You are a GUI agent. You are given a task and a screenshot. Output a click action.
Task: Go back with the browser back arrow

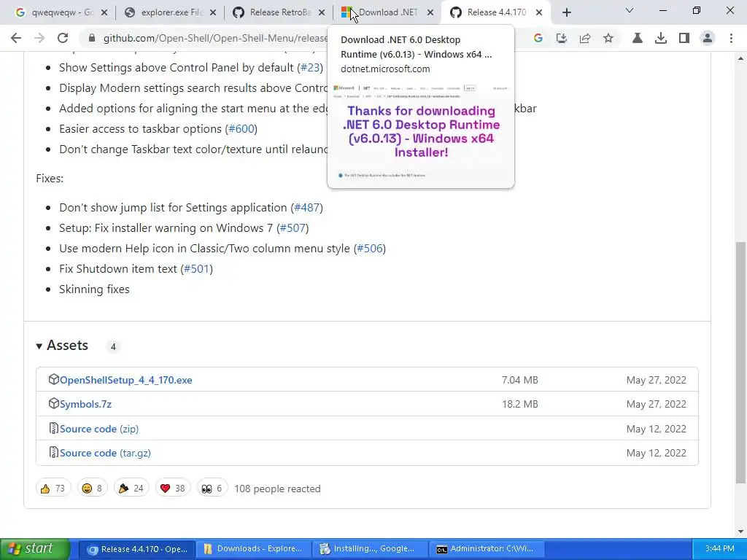coord(16,38)
